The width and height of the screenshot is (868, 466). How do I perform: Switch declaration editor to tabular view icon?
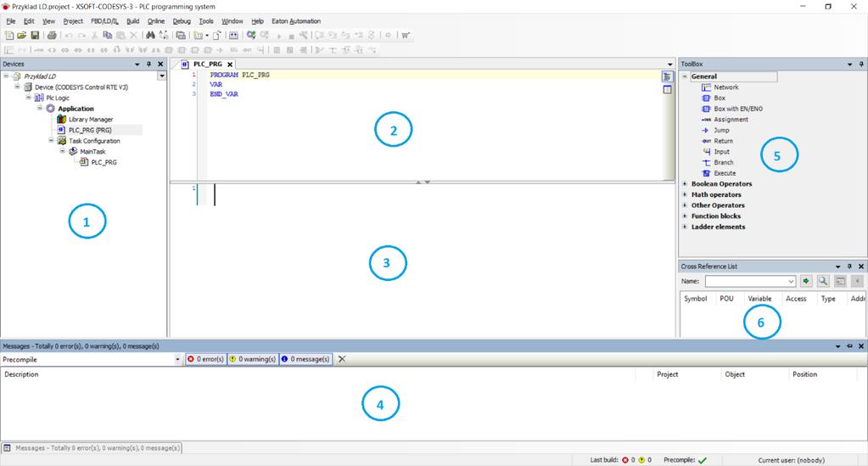click(667, 90)
